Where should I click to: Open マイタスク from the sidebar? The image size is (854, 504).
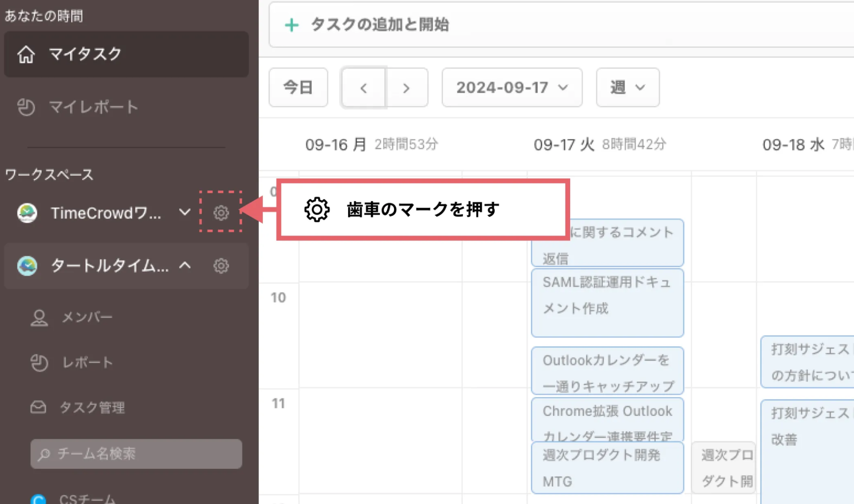85,54
